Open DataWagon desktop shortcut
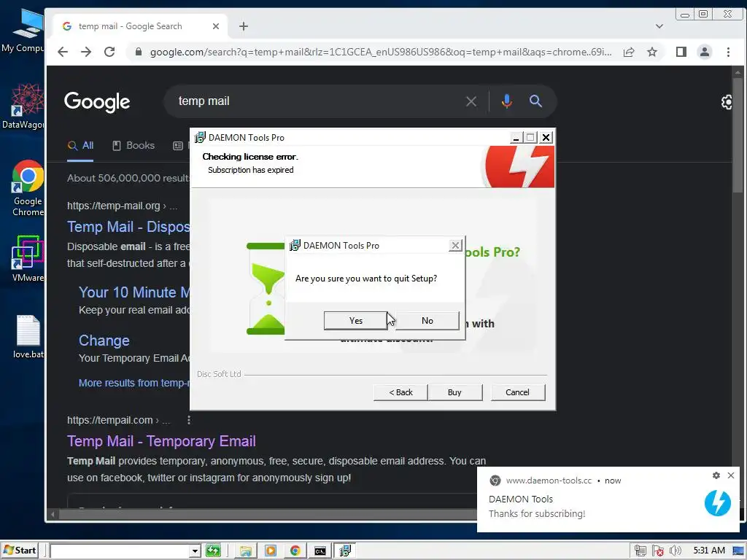This screenshot has height=560, width=747. pyautogui.click(x=24, y=106)
